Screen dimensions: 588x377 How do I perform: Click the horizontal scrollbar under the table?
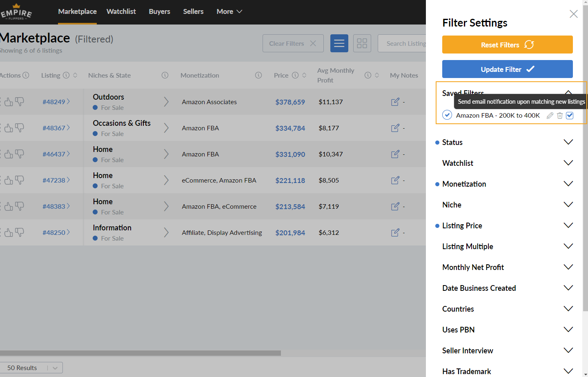[140, 353]
